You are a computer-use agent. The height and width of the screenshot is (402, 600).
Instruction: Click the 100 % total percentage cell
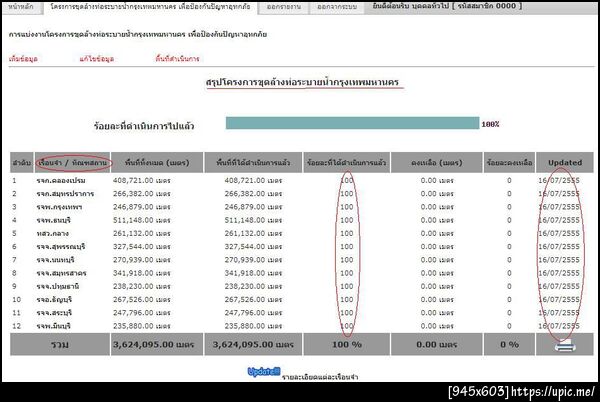tap(347, 345)
